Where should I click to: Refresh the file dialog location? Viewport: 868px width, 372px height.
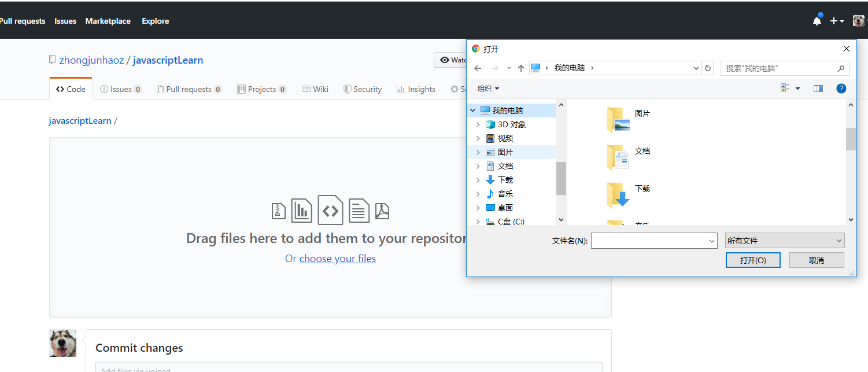tap(708, 68)
